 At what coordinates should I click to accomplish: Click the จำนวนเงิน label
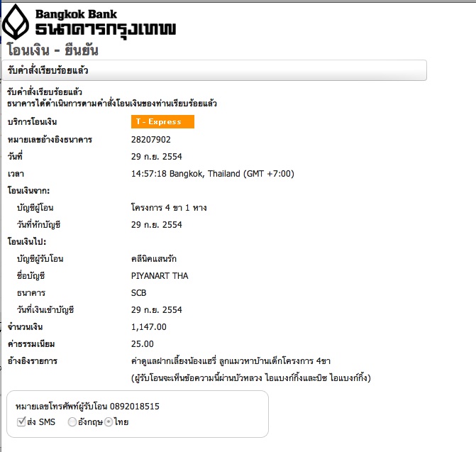coord(26,327)
